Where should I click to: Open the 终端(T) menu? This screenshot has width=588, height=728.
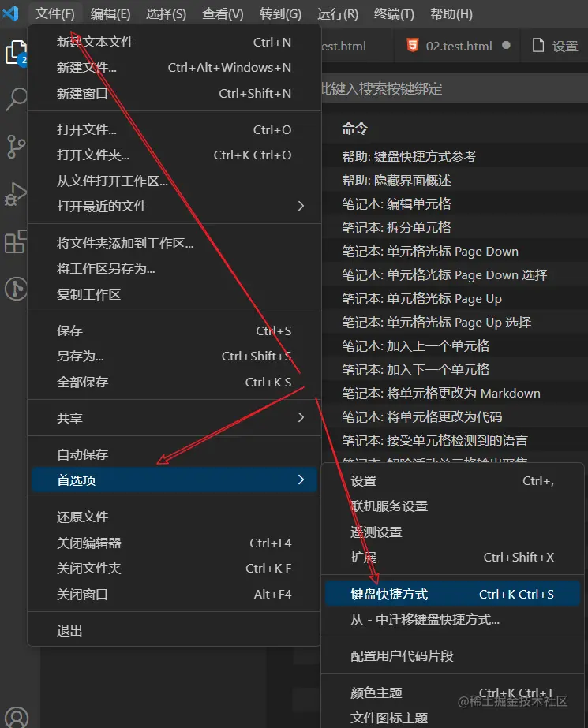click(x=394, y=14)
